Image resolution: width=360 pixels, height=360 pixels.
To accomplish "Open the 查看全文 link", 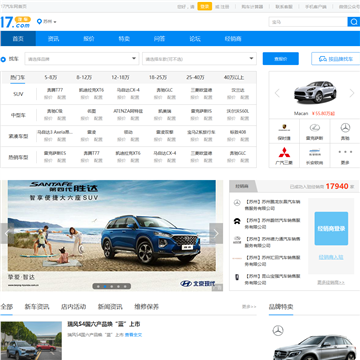I will coord(133,335).
